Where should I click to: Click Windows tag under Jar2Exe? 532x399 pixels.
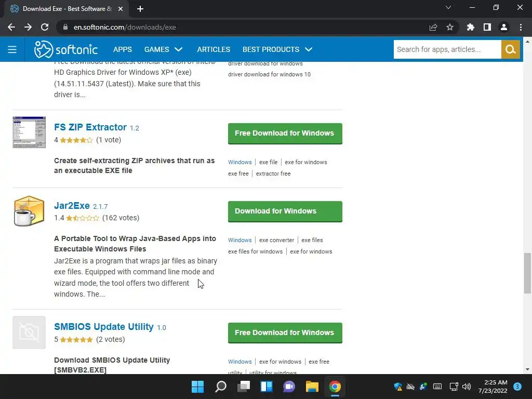240,240
